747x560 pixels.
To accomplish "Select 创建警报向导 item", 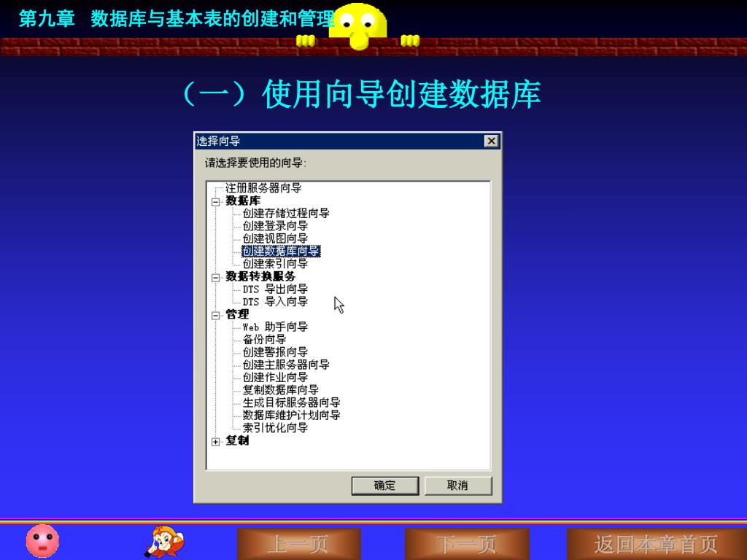I will (275, 352).
